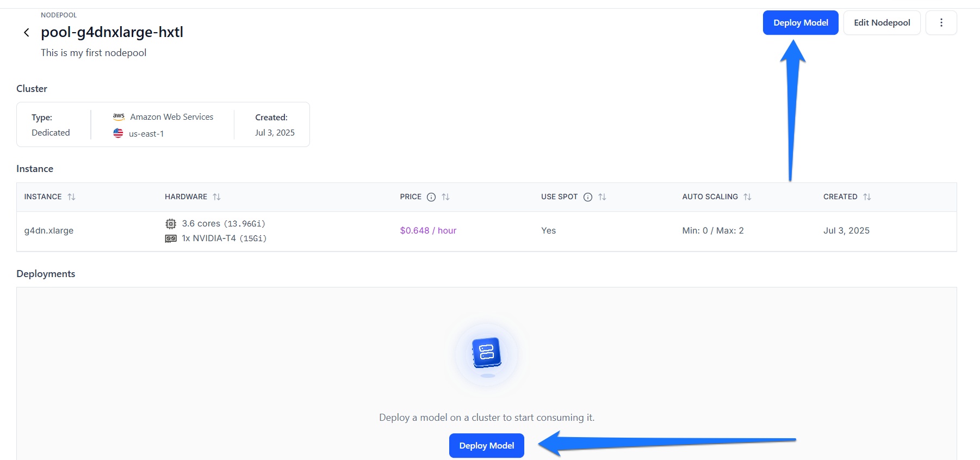Screen dimensions: 980x460
Task: Click the US flag region icon
Action: click(118, 133)
